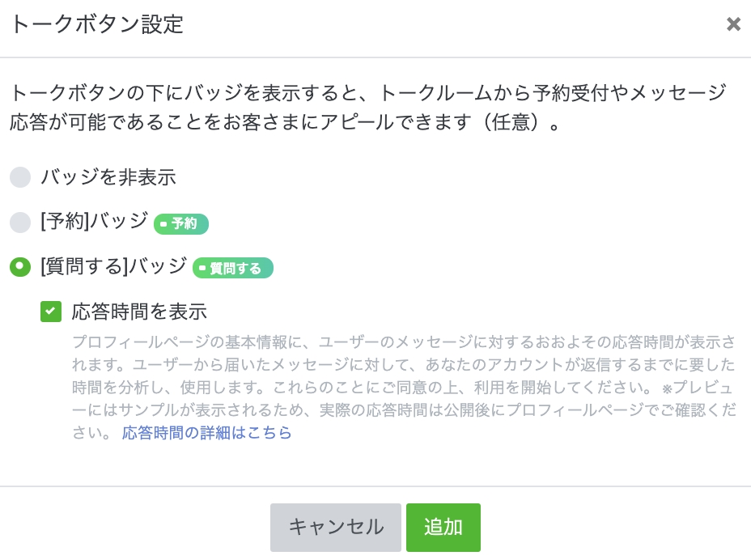This screenshot has height=560, width=751.
Task: Click the small square inside 予約 badge
Action: pyautogui.click(x=165, y=224)
